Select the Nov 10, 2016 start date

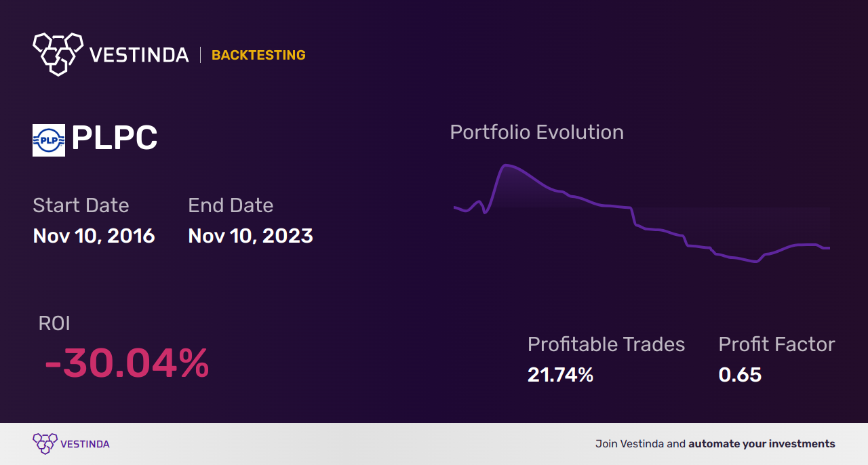[x=94, y=236]
